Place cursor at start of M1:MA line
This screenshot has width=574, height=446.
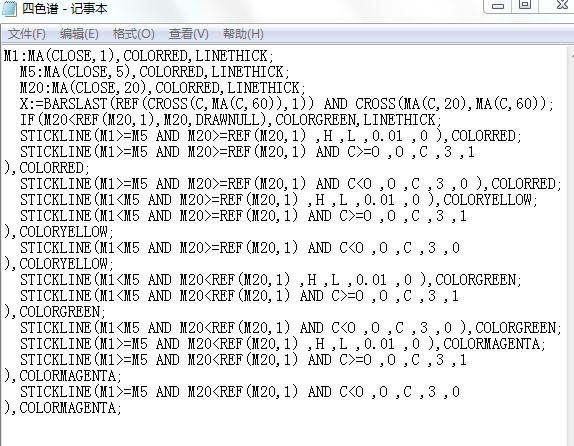tap(5, 56)
